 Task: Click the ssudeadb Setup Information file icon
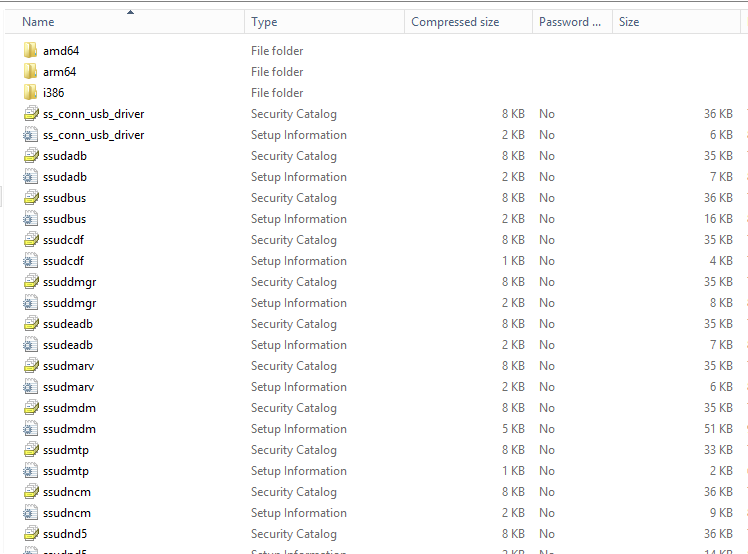(30, 345)
